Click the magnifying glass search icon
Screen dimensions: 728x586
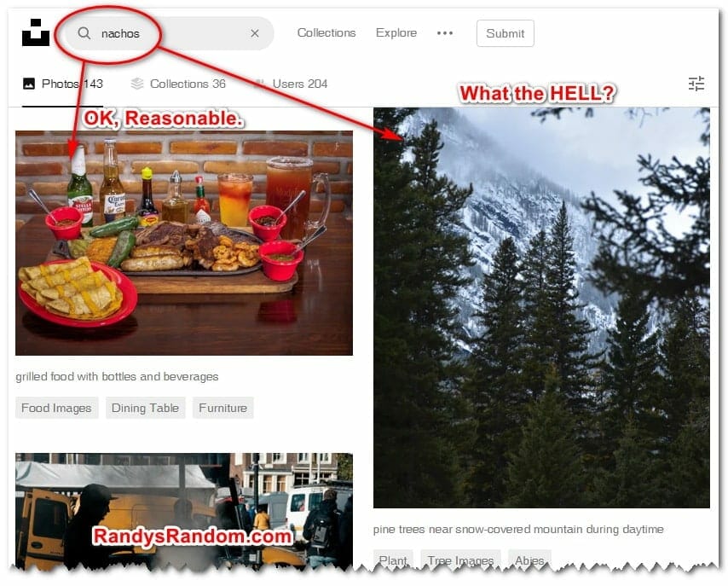click(x=84, y=33)
